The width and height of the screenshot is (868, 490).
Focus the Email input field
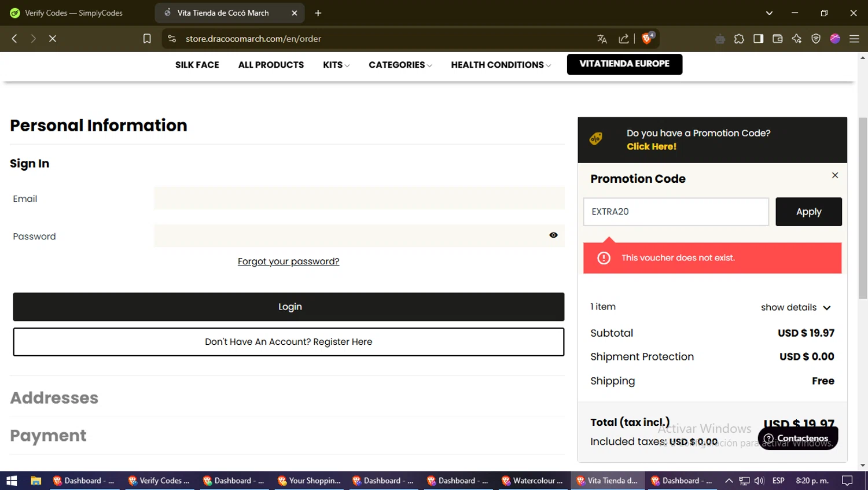359,198
